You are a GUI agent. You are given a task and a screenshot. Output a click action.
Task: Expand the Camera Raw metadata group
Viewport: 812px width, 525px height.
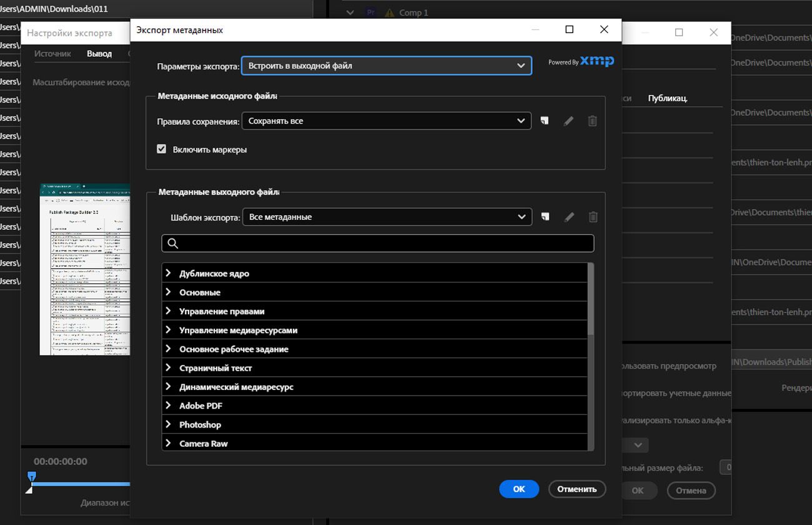coord(168,443)
